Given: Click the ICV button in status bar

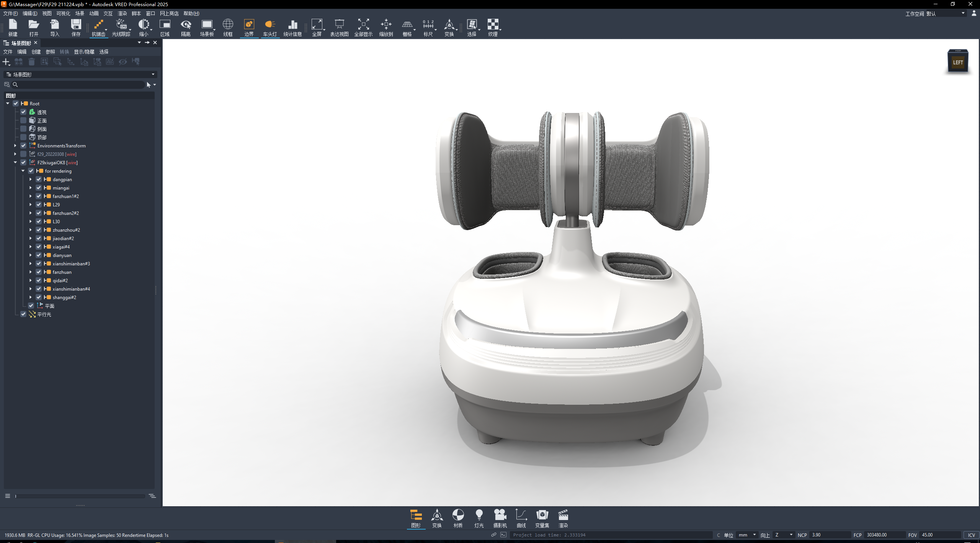Looking at the screenshot, I should click(971, 535).
